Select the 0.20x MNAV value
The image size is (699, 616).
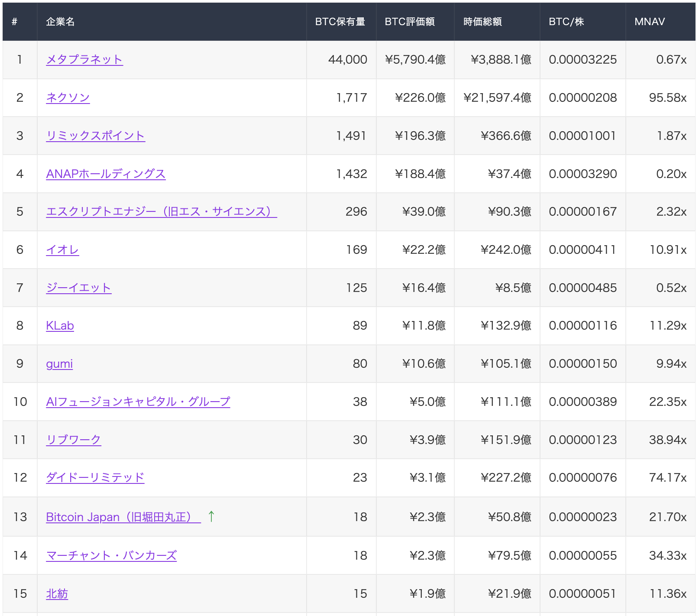point(671,174)
